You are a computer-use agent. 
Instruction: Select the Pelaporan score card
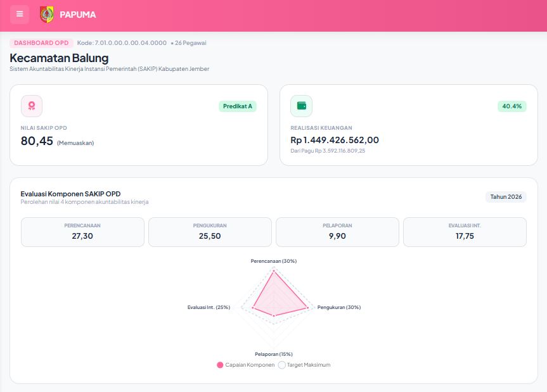click(337, 232)
